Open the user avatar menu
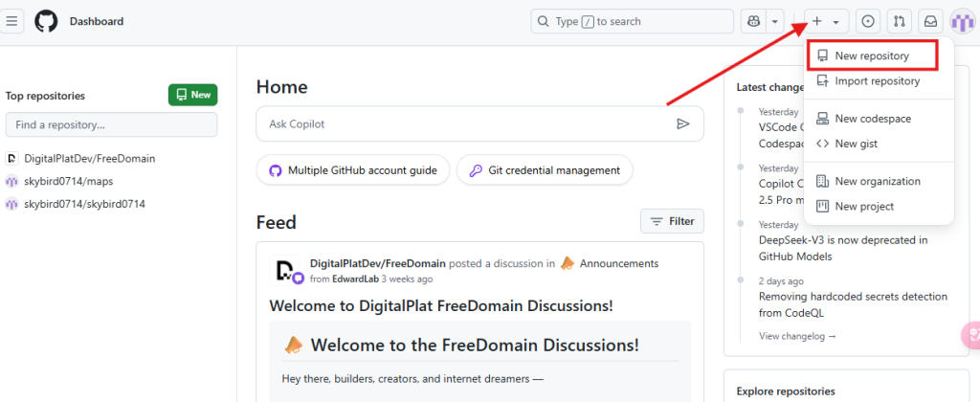Viewport: 980px width, 402px height. coord(963,22)
